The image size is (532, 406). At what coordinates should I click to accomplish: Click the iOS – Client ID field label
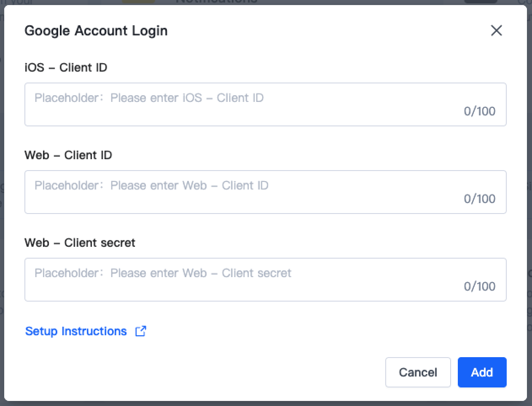pyautogui.click(x=66, y=67)
